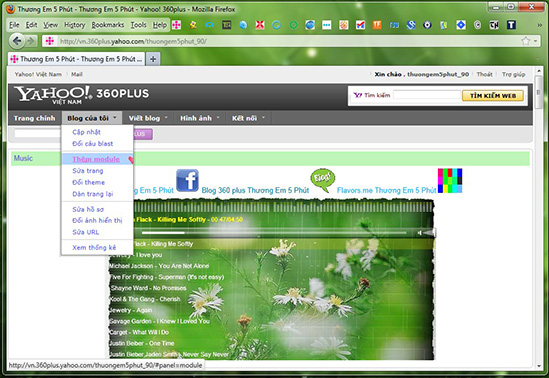
Task: Open the Mail link
Action: point(77,74)
